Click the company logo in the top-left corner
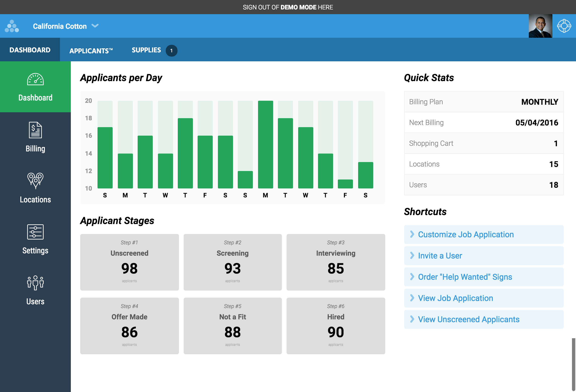The height and width of the screenshot is (392, 576). coord(12,26)
